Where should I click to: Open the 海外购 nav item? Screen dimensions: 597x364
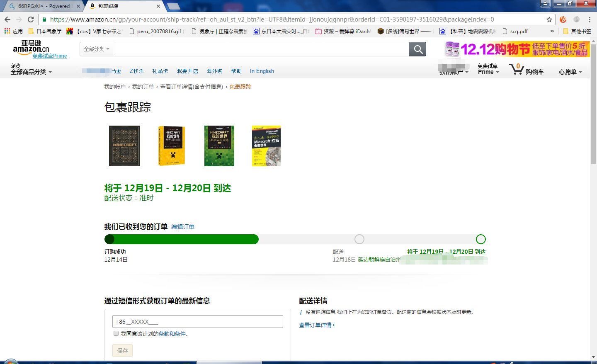point(214,71)
